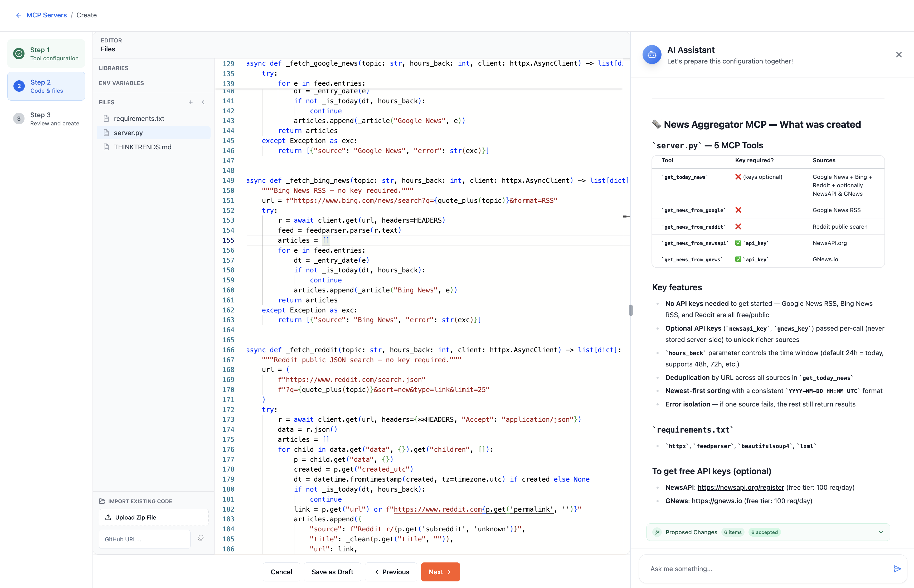The width and height of the screenshot is (914, 588).
Task: Click the 6 items badge
Action: [x=733, y=532]
